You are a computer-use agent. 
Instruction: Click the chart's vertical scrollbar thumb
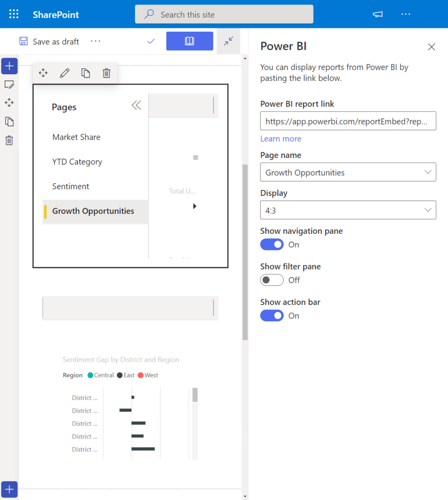pos(195,395)
